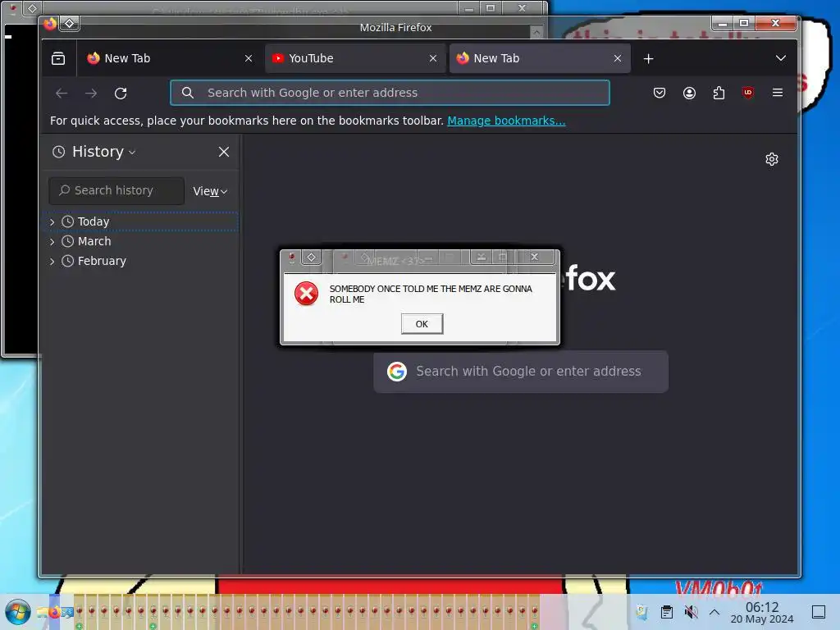Viewport: 840px width, 630px height.
Task: Click the MEMZ dialog diamond pin button
Action: (x=311, y=257)
